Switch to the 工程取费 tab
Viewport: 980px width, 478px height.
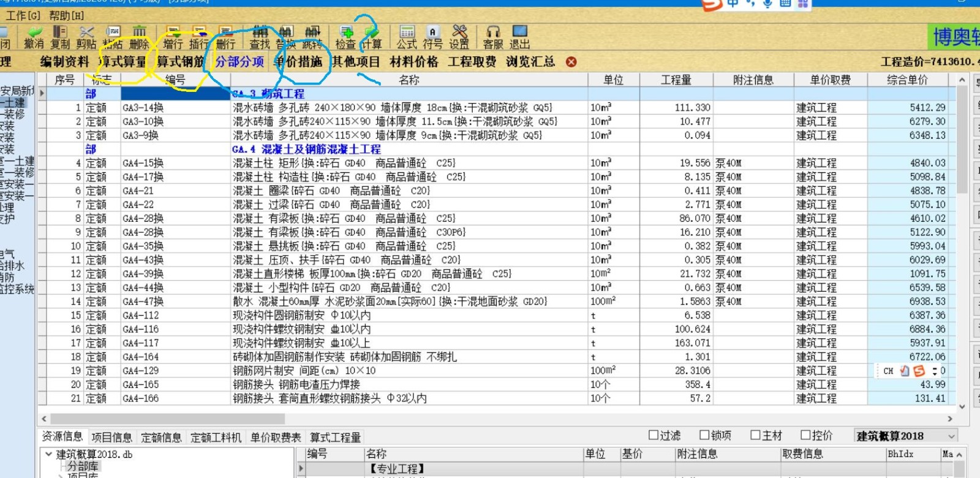point(472,62)
